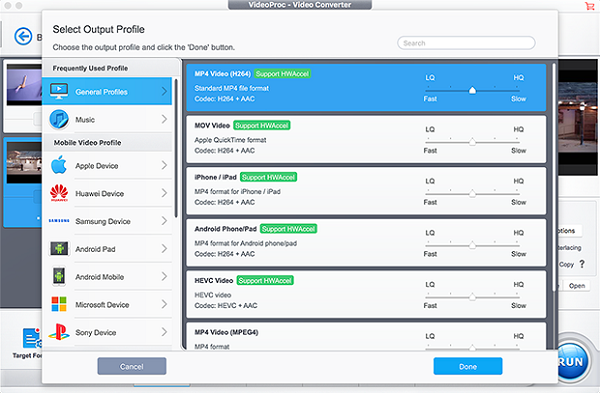The height and width of the screenshot is (393, 600).
Task: Expand General Profiles chevron
Action: (164, 91)
